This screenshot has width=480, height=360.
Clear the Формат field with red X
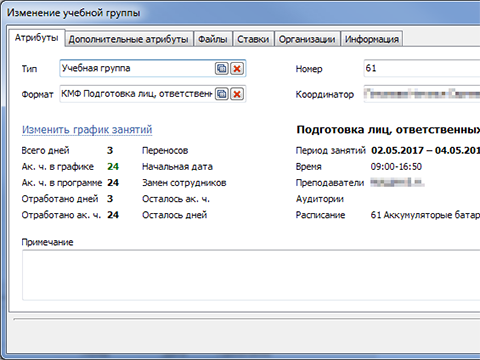coord(237,94)
